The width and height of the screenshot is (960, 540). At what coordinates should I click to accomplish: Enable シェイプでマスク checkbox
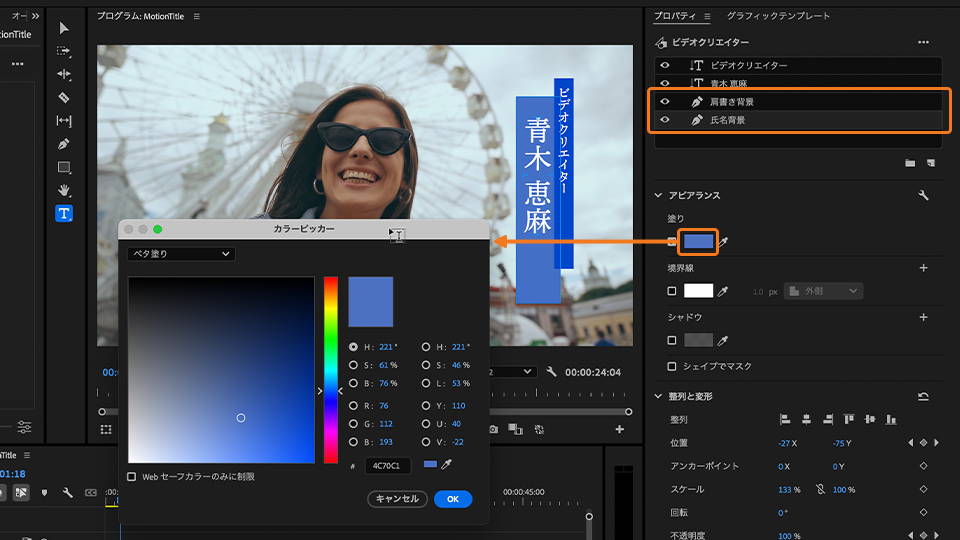coord(672,366)
